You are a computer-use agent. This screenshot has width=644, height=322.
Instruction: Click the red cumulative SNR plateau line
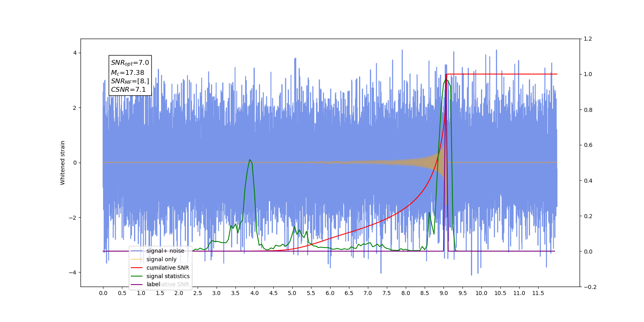pyautogui.click(x=502, y=74)
